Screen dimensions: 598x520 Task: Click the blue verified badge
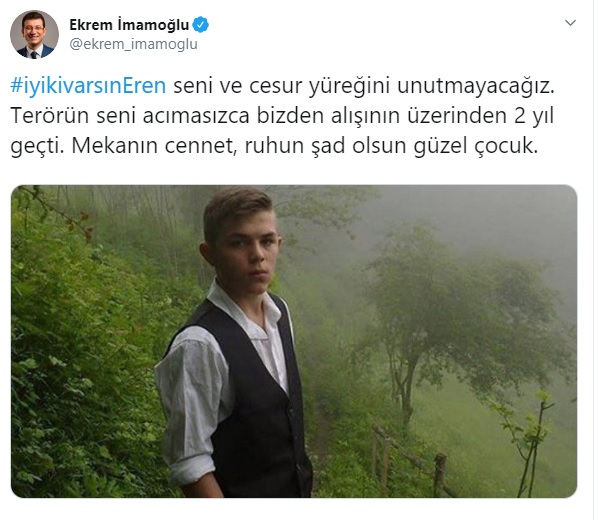tap(200, 25)
